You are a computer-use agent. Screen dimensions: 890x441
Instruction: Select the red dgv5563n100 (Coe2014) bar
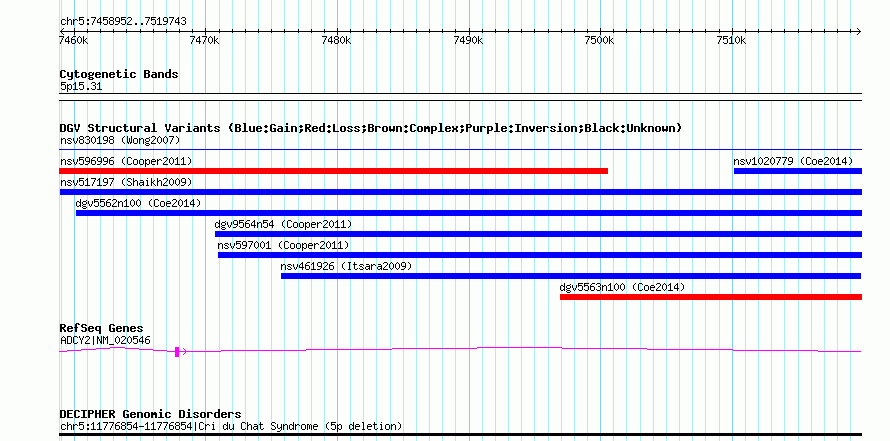711,297
